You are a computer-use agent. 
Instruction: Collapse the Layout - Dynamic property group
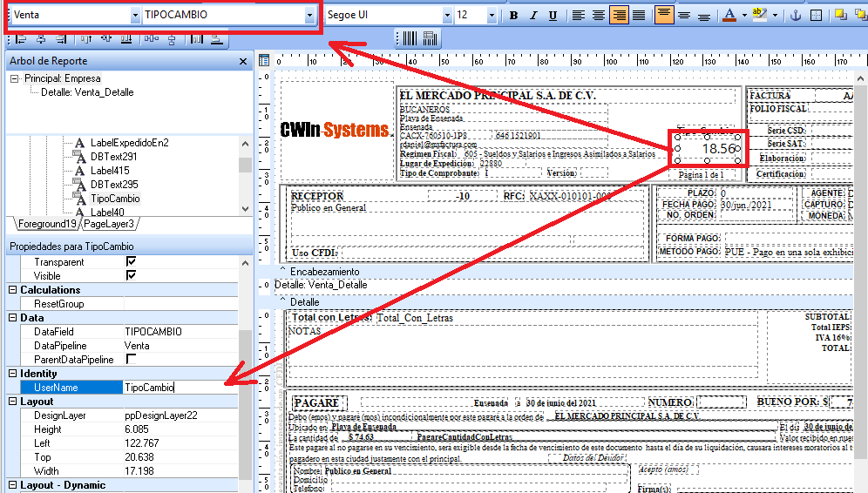tap(13, 485)
